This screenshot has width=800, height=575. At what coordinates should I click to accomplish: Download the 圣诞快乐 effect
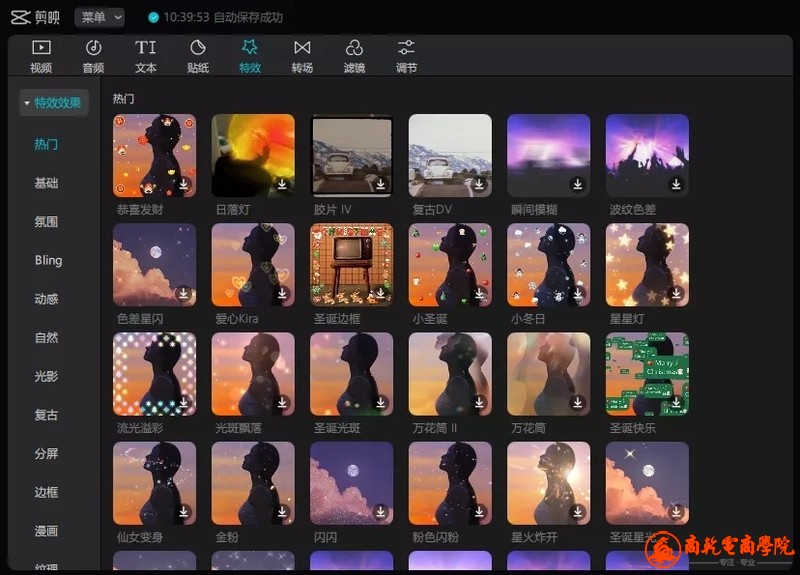676,403
